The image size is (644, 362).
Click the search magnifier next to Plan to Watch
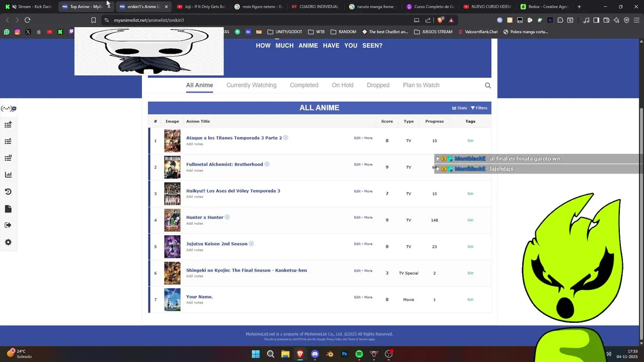488,85
